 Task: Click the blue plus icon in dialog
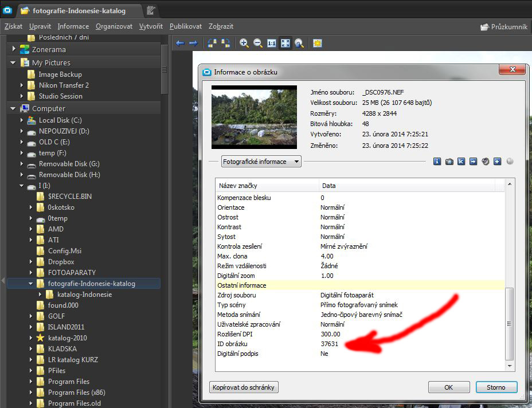[x=497, y=162]
